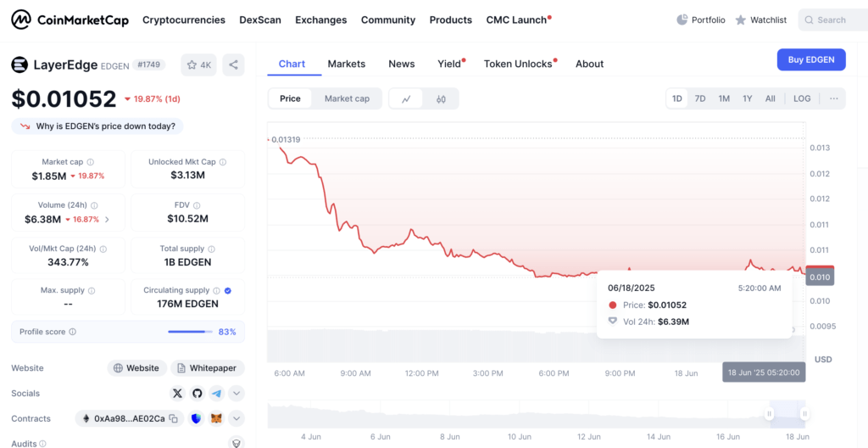
Task: Open the Watchlist star link
Action: [761, 20]
